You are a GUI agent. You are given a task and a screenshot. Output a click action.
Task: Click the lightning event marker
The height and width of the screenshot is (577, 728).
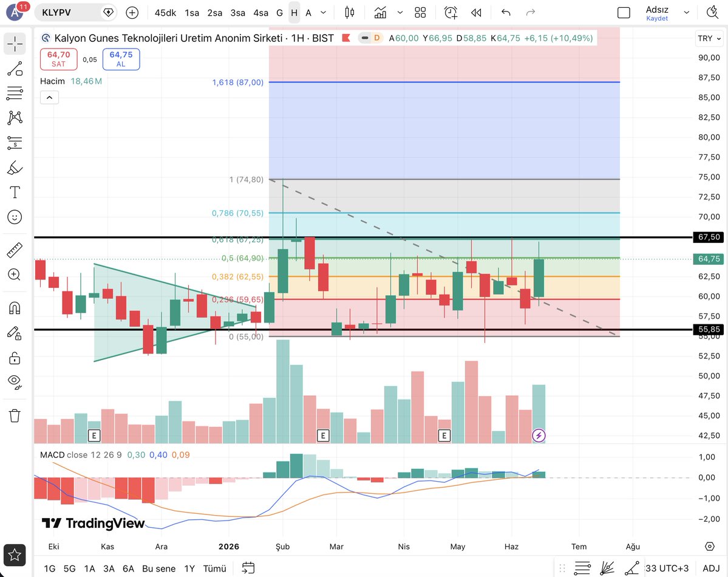click(x=539, y=435)
